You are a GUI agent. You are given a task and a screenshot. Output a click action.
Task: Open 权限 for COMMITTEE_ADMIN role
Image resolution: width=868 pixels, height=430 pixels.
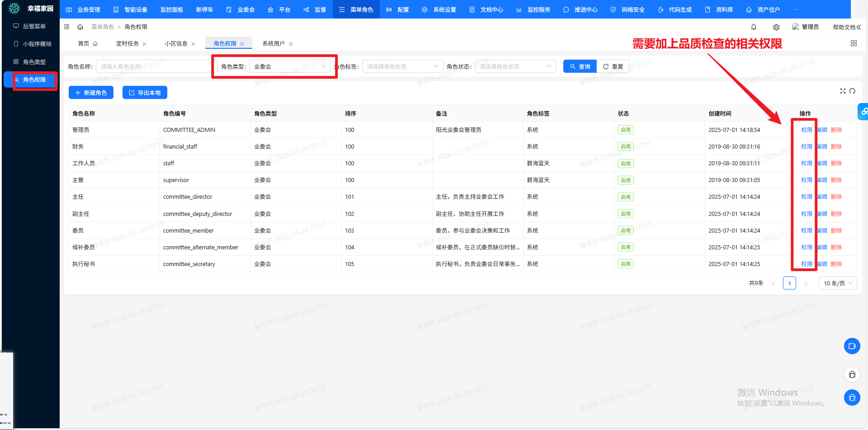[x=806, y=130]
